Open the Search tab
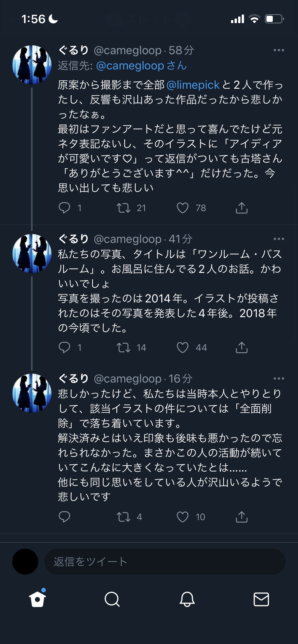298x644 pixels. (112, 599)
